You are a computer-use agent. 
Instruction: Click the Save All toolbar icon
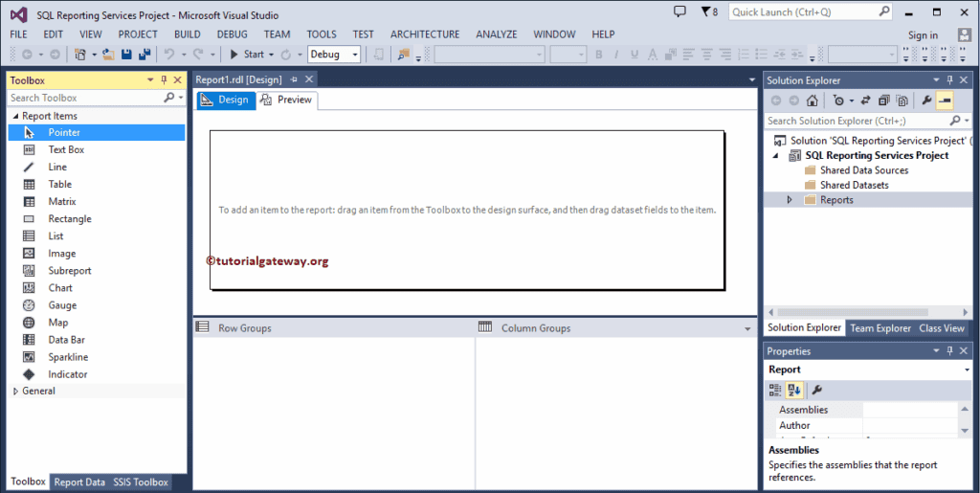(145, 55)
